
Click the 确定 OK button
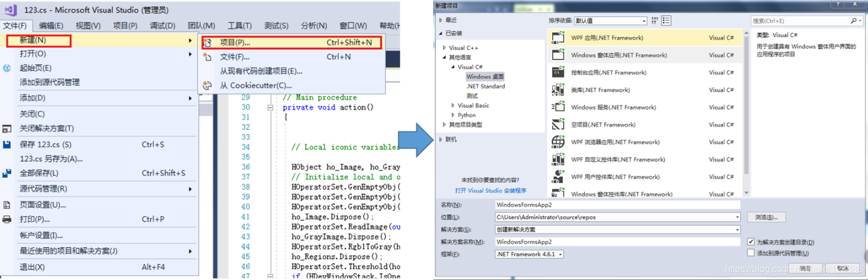pos(806,268)
